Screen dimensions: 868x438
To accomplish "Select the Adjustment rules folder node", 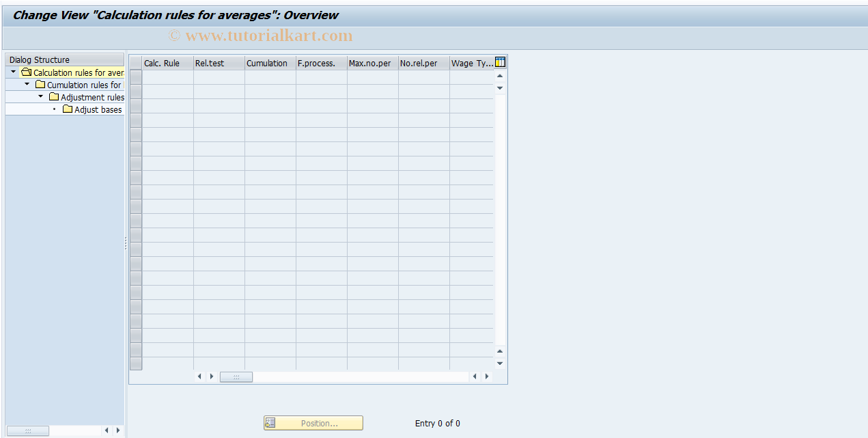I will (x=86, y=97).
